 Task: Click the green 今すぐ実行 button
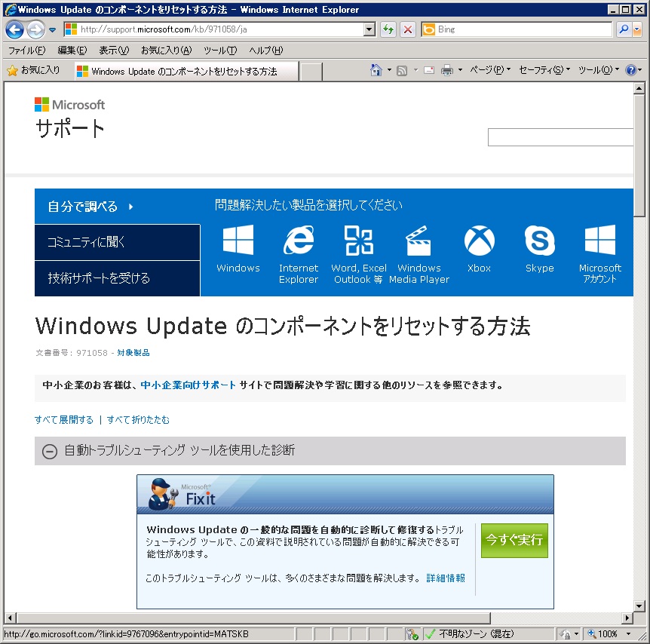pos(514,540)
